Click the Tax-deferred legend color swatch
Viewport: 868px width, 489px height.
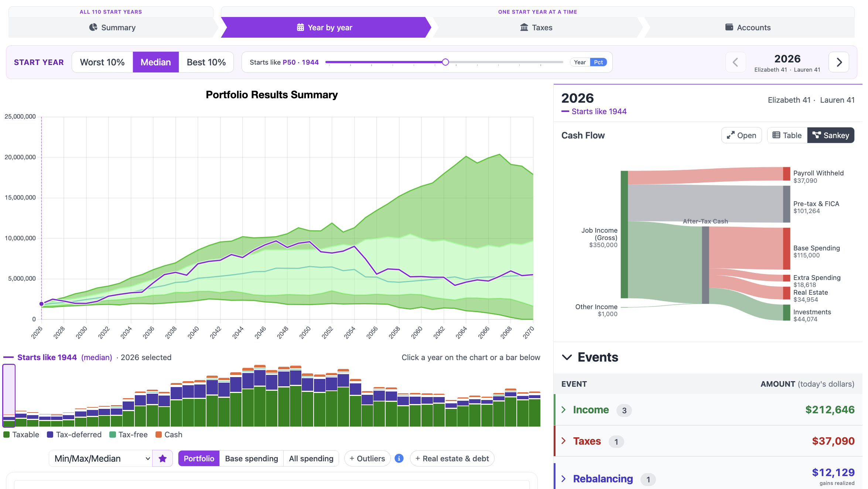click(50, 435)
